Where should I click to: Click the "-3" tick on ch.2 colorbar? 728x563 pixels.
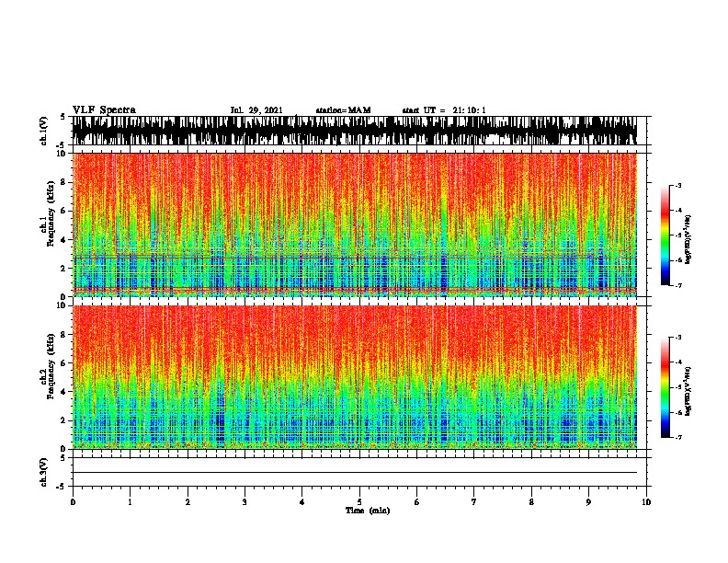678,338
